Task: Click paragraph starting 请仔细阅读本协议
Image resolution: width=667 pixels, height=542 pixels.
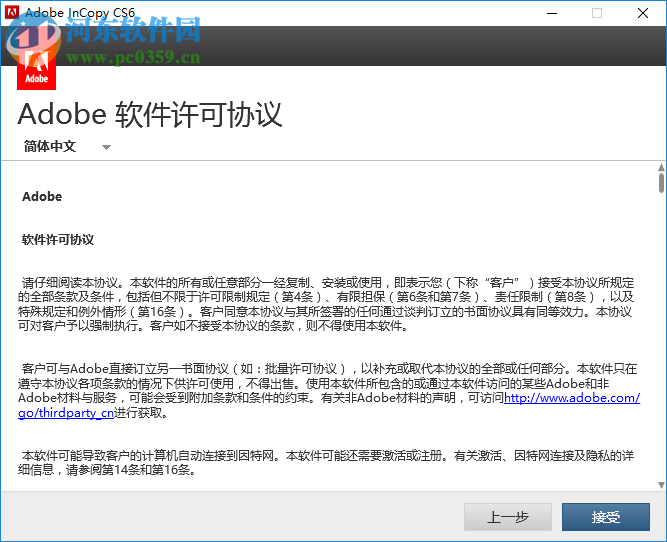Action: 326,304
